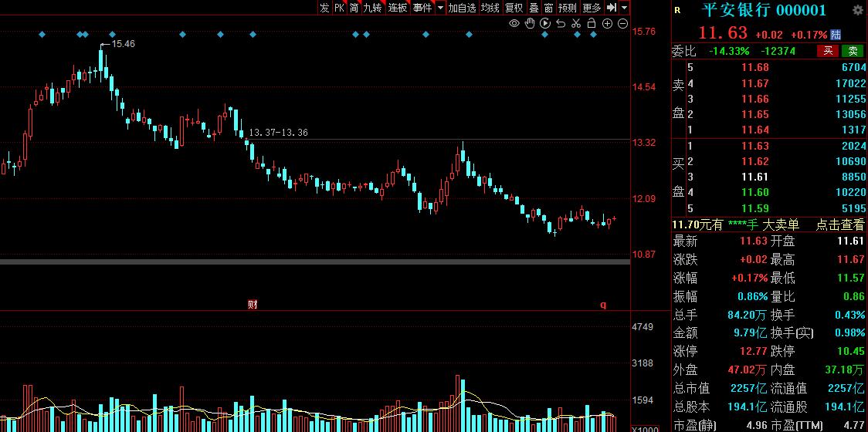Click sell level 1 price 11.64
The image size is (868, 432).
(x=755, y=130)
